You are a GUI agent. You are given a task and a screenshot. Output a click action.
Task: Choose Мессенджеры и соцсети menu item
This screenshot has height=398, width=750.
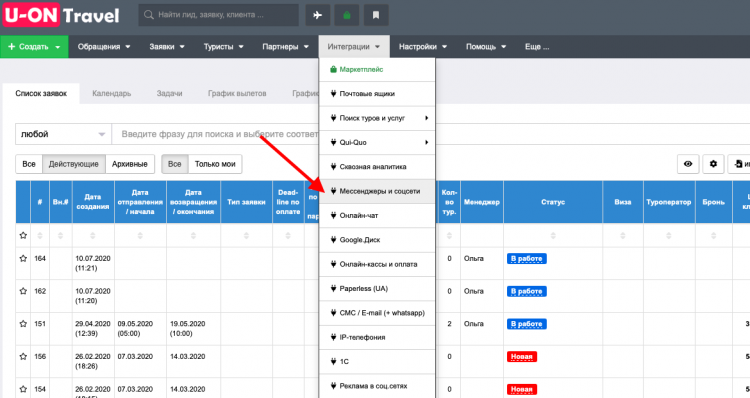click(x=377, y=191)
